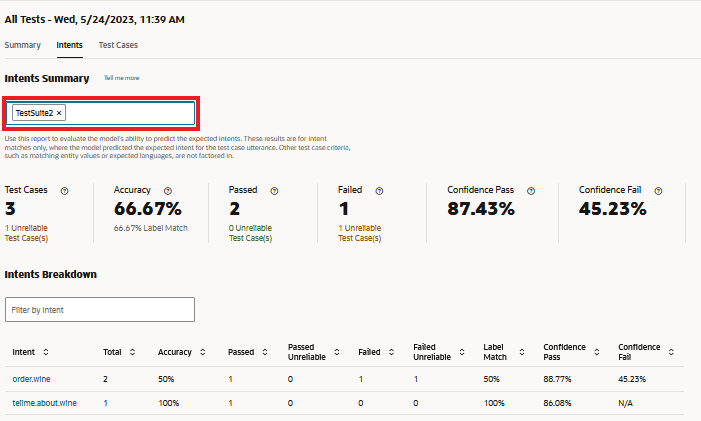701x421 pixels.
Task: Click inside the test suite filter box
Action: point(130,113)
